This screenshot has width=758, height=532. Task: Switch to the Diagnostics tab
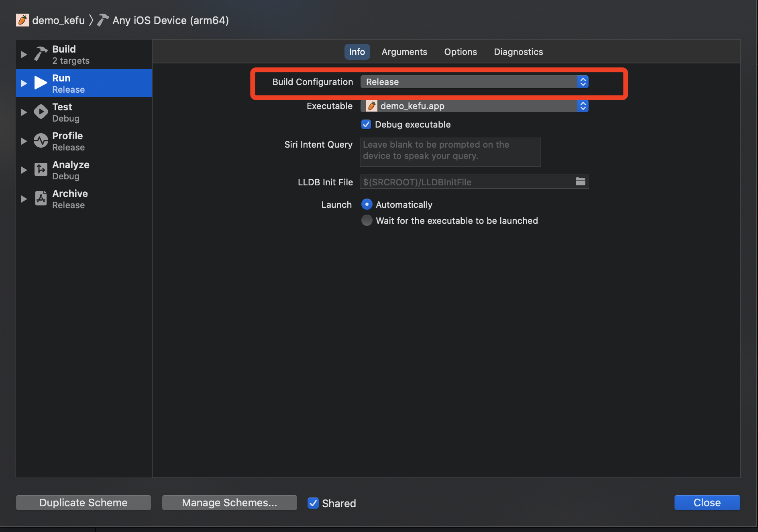click(x=518, y=52)
